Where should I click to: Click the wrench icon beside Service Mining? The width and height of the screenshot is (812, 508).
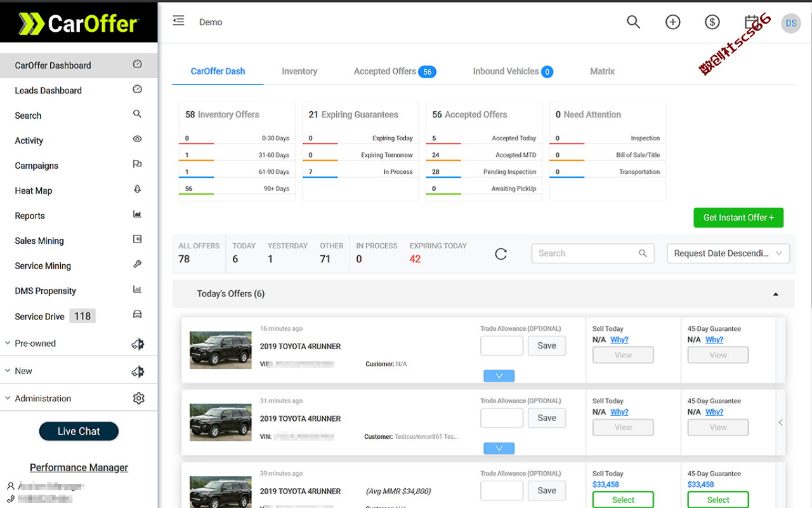click(x=137, y=264)
